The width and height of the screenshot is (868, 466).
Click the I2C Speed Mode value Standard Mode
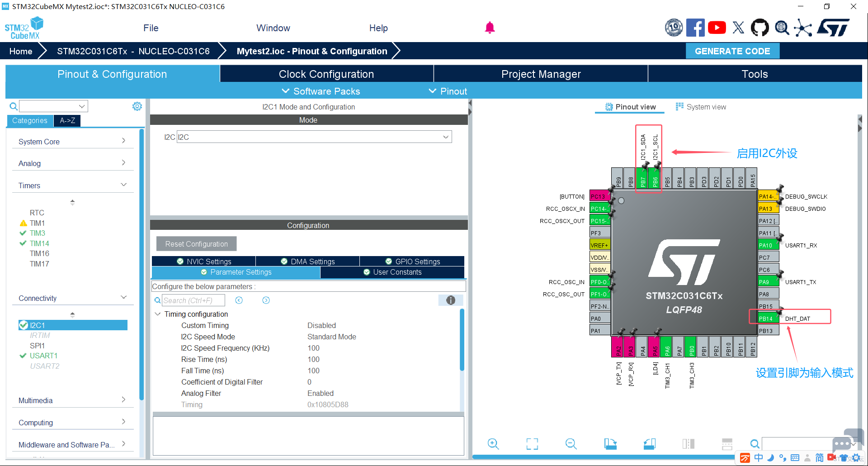(x=332, y=337)
